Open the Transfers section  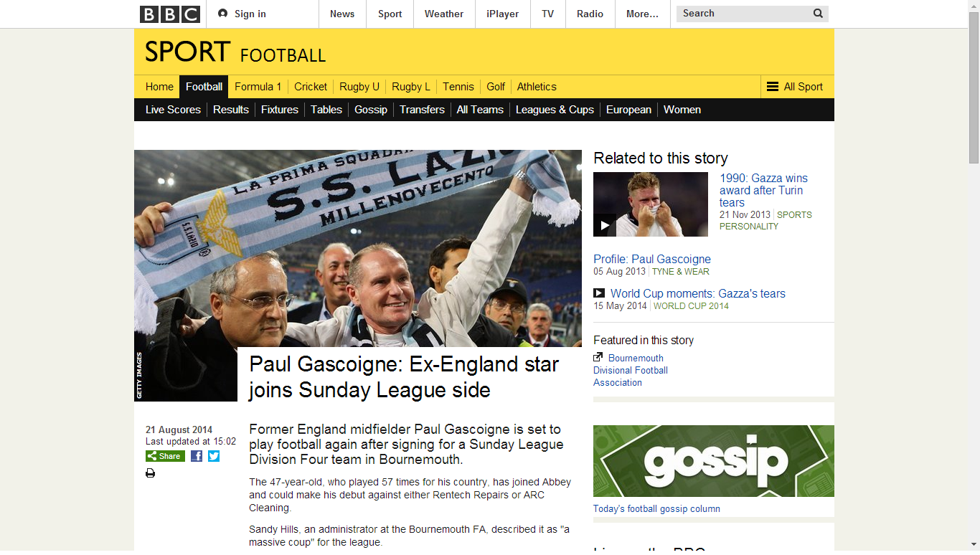(422, 110)
